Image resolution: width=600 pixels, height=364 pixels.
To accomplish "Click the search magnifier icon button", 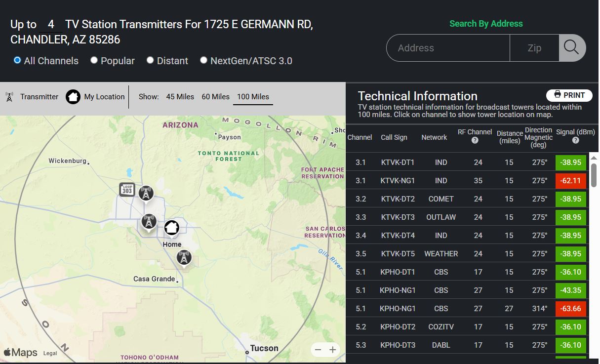I will (572, 48).
